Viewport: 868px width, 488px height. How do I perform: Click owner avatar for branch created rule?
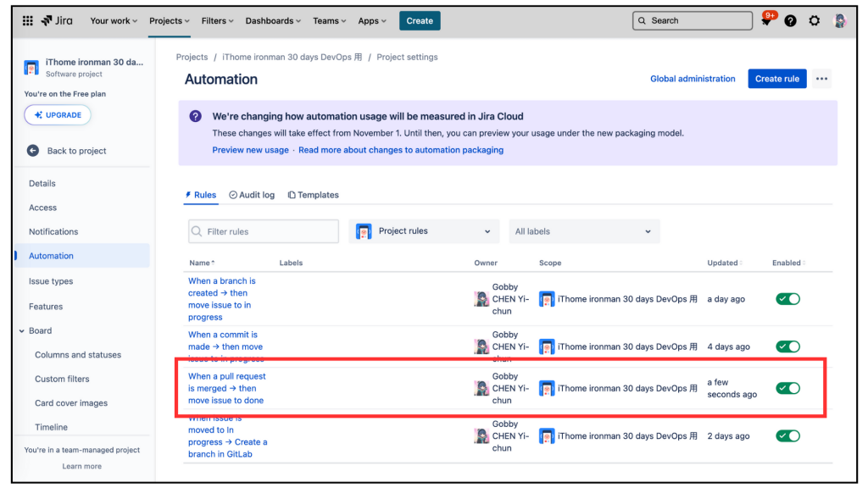pos(481,299)
